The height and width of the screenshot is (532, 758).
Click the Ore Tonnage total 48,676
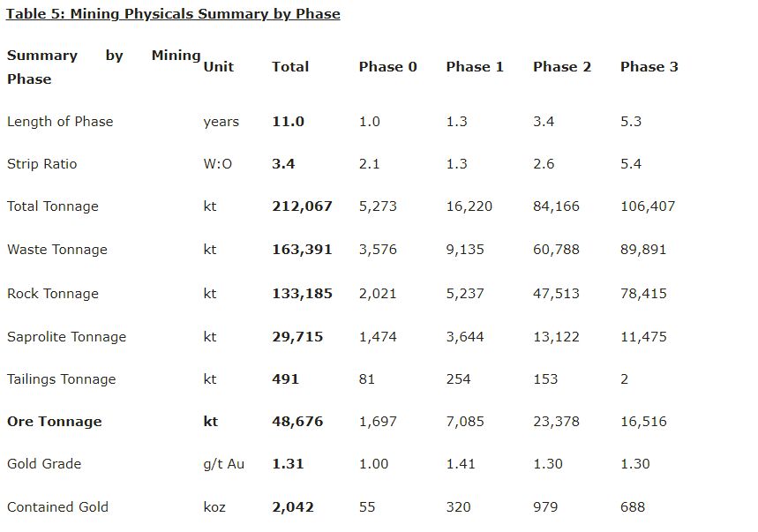tap(297, 422)
